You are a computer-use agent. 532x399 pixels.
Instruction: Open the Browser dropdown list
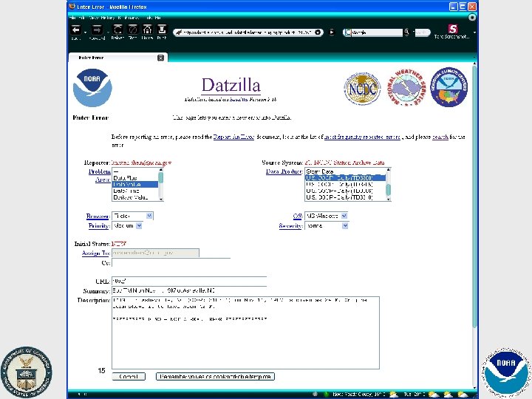click(133, 216)
